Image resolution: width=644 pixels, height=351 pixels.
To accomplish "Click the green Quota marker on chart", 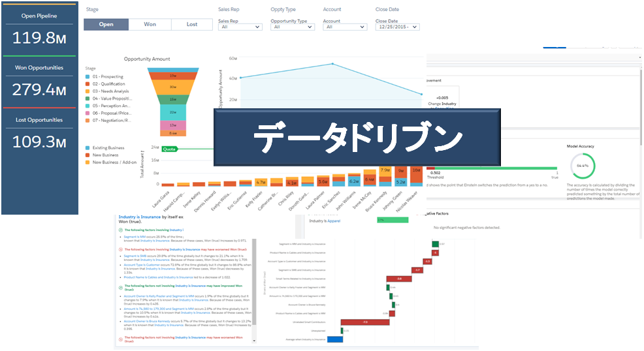I will pos(170,148).
